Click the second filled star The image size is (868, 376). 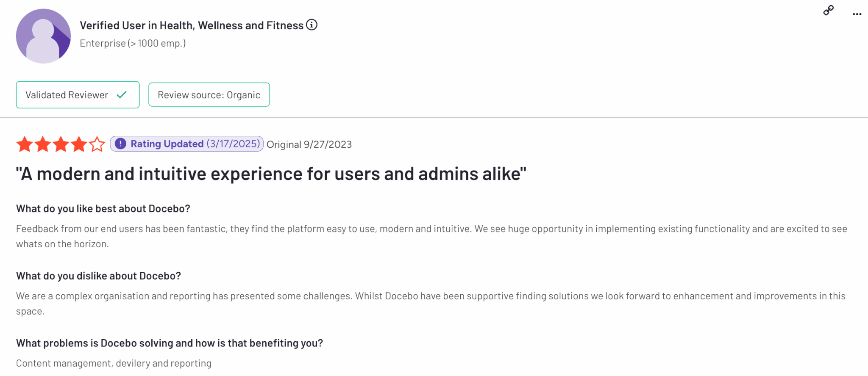(43, 144)
